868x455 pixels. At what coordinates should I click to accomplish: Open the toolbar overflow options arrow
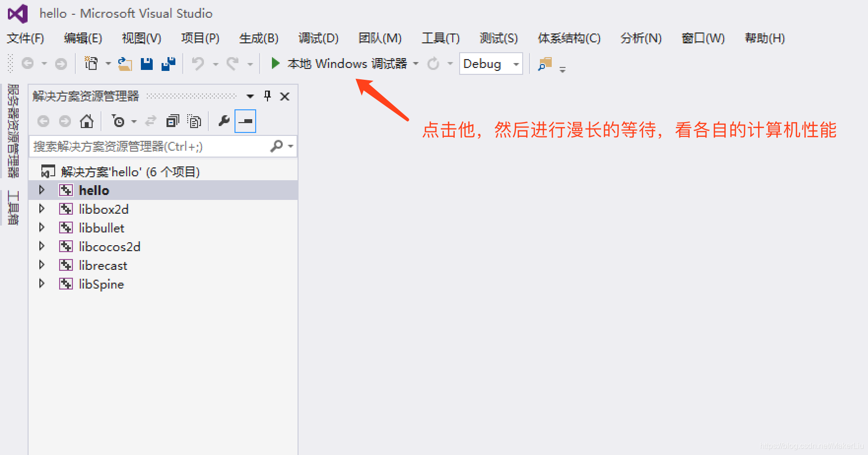click(x=563, y=69)
